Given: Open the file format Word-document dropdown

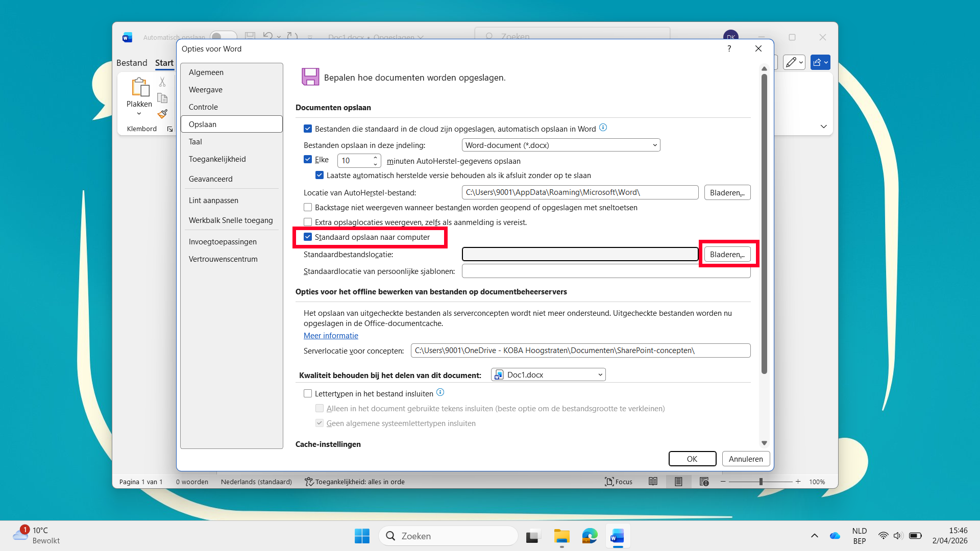Looking at the screenshot, I should pyautogui.click(x=560, y=145).
